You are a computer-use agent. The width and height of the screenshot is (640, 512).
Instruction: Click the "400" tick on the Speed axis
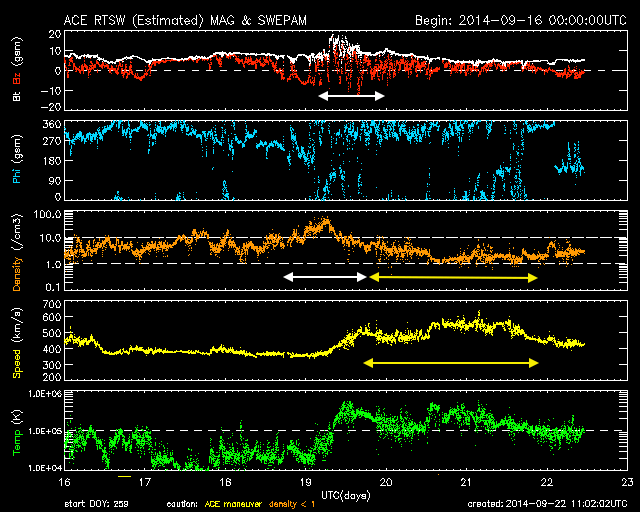(x=52, y=349)
